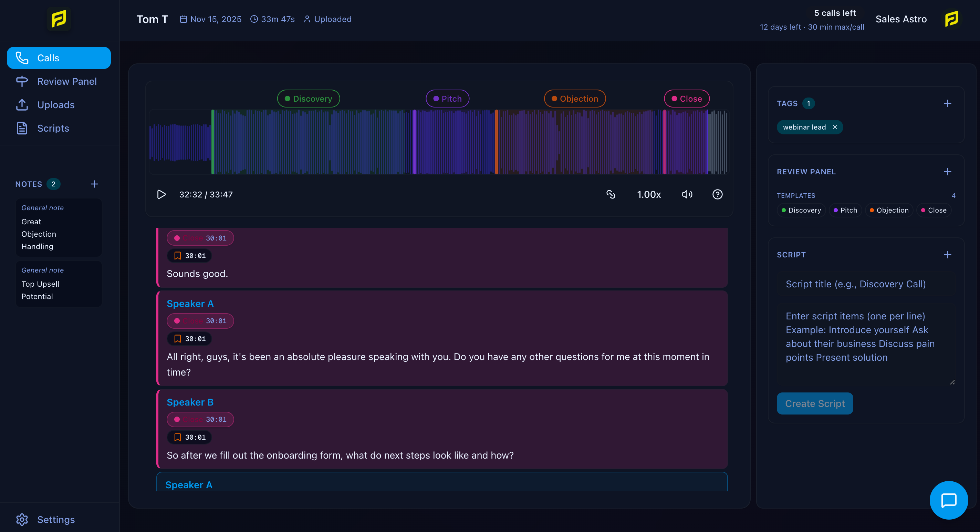Expand Tags with the plus button

coord(948,103)
